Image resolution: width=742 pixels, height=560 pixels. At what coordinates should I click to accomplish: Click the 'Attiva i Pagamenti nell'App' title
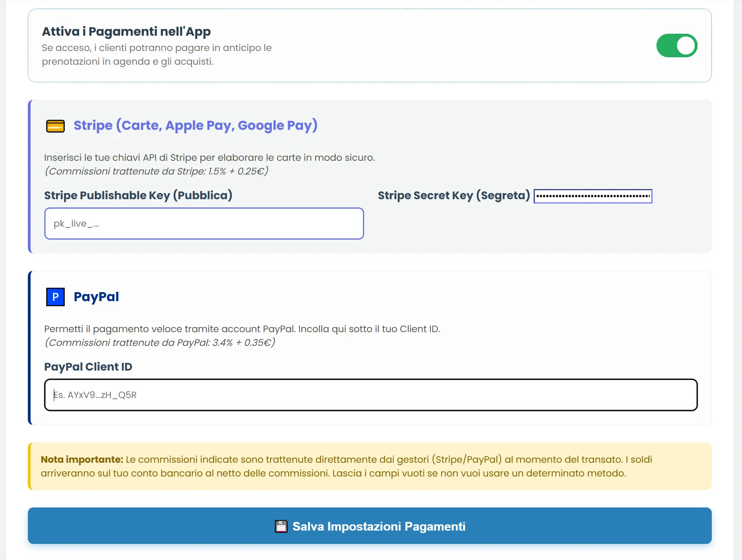(126, 31)
